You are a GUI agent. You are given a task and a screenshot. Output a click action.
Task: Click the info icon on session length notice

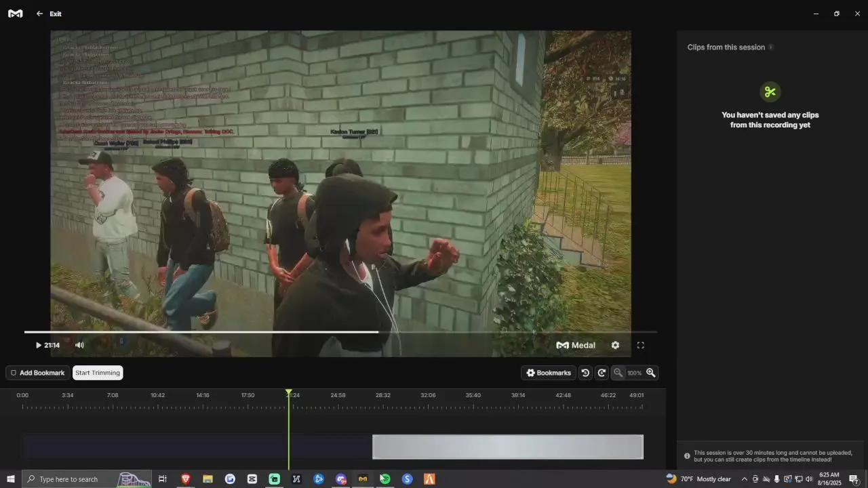pyautogui.click(x=687, y=456)
